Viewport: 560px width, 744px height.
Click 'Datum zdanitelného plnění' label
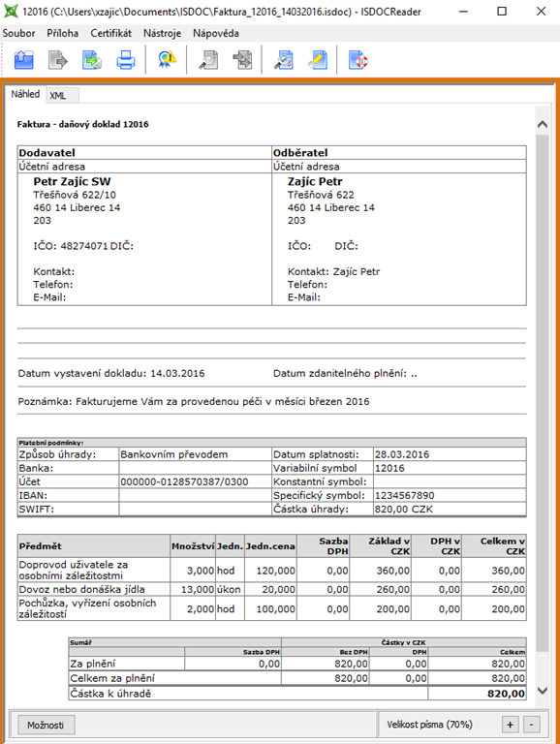point(340,373)
